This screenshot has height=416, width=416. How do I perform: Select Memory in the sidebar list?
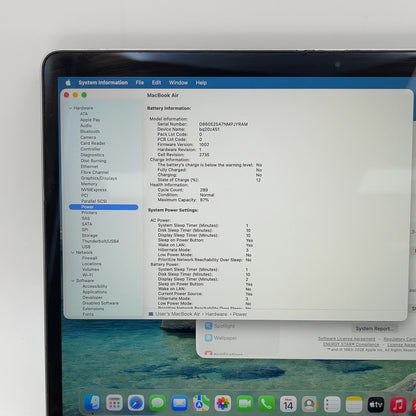[89, 184]
